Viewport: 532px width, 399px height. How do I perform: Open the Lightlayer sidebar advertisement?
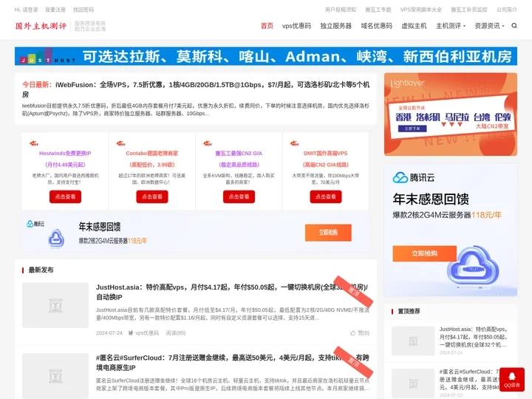click(x=451, y=115)
